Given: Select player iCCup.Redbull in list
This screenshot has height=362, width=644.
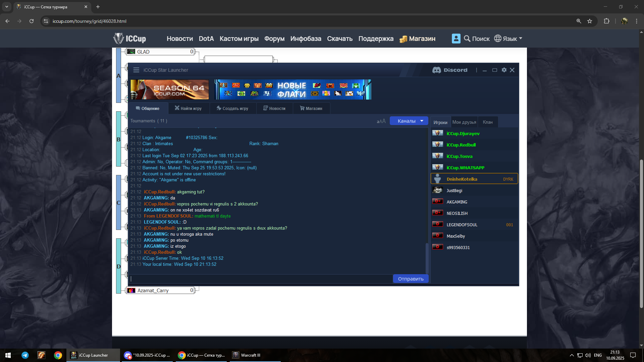Looking at the screenshot, I should (474, 145).
